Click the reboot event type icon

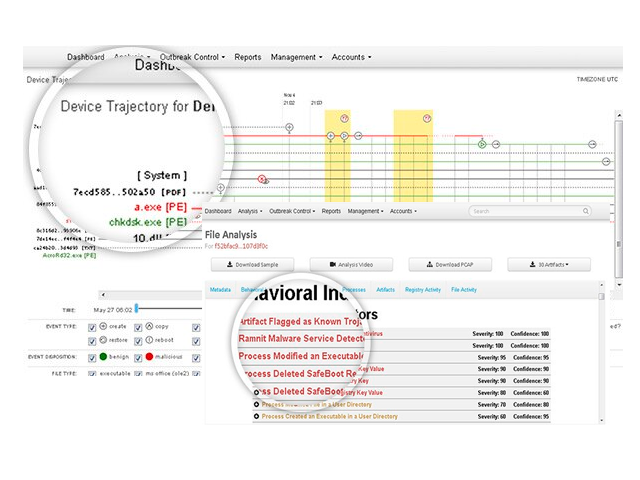(149, 341)
